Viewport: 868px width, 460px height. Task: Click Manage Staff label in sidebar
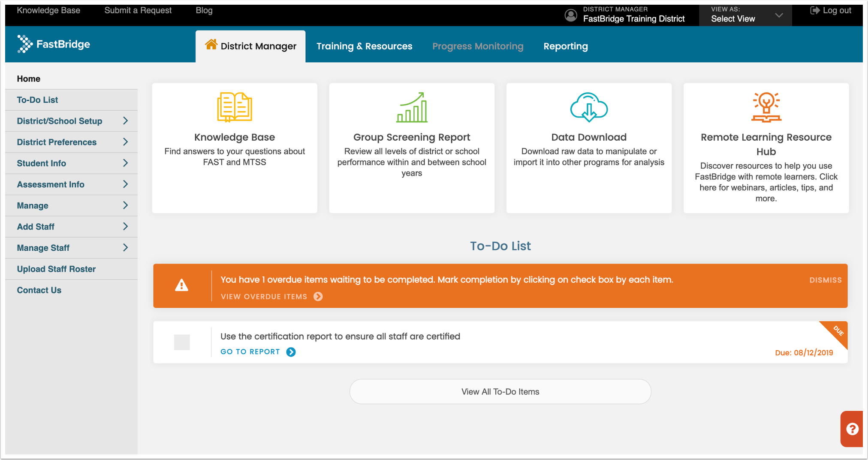[43, 248]
